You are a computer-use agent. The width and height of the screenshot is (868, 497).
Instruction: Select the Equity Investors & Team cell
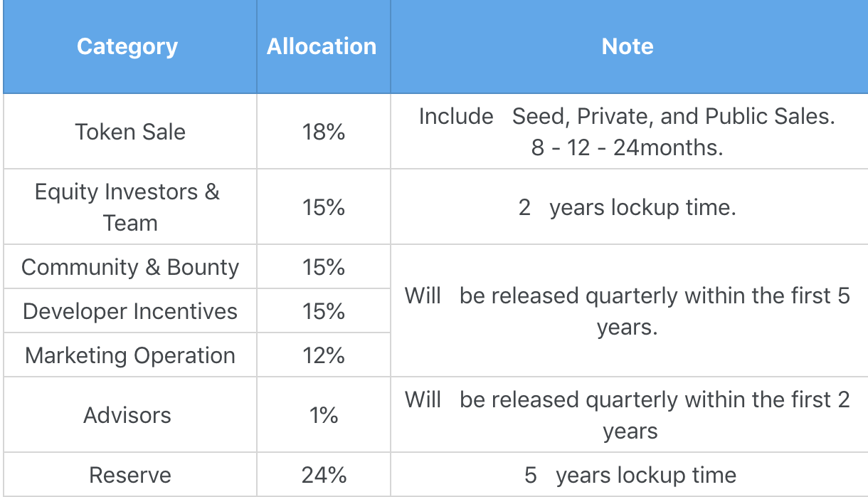[128, 207]
